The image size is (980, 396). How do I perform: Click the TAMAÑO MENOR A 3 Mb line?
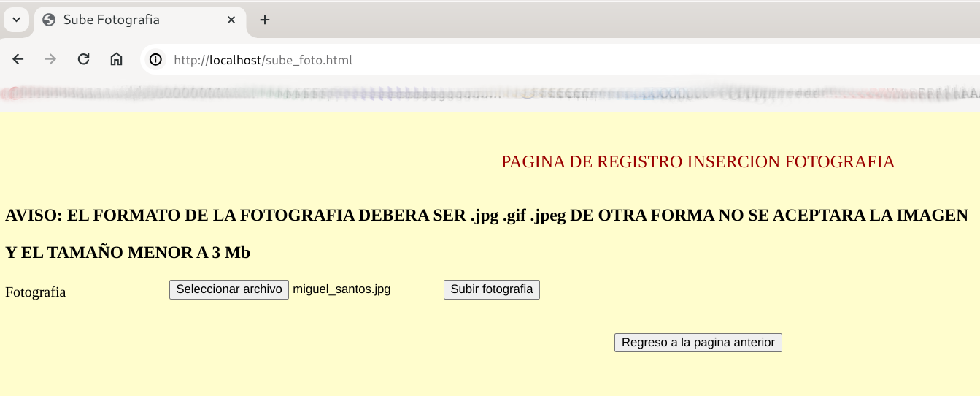128,253
